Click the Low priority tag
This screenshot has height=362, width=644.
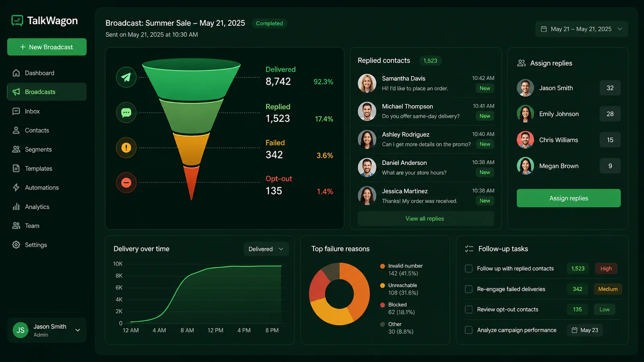pyautogui.click(x=604, y=309)
